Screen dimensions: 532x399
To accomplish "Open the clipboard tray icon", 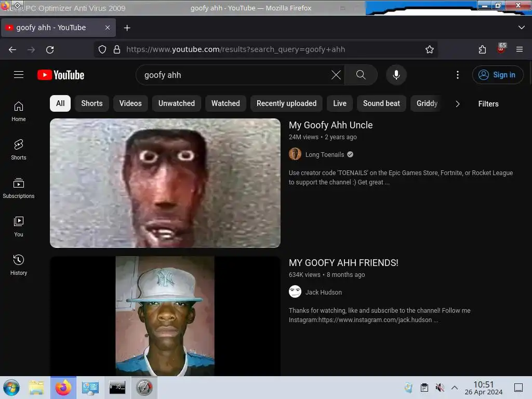I will coord(424,388).
